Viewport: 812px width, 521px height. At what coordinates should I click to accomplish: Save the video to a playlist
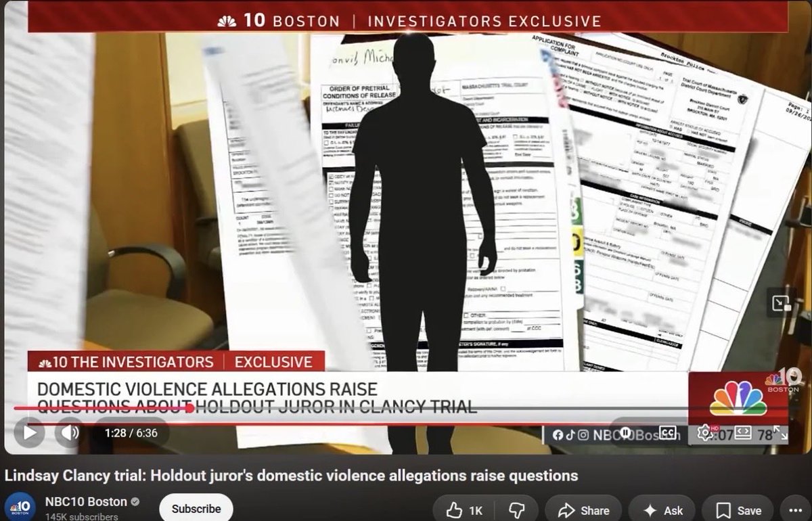(739, 511)
